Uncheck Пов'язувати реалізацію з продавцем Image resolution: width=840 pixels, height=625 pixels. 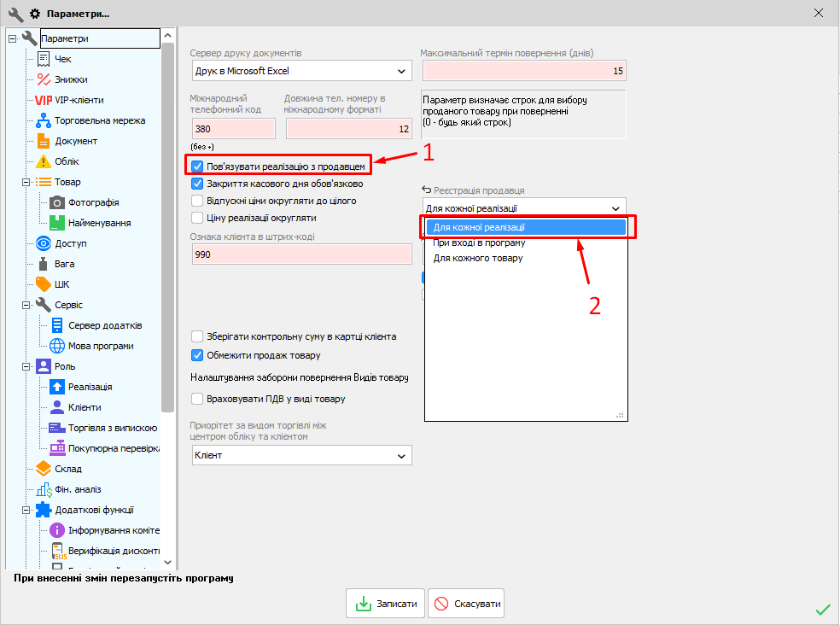[197, 166]
